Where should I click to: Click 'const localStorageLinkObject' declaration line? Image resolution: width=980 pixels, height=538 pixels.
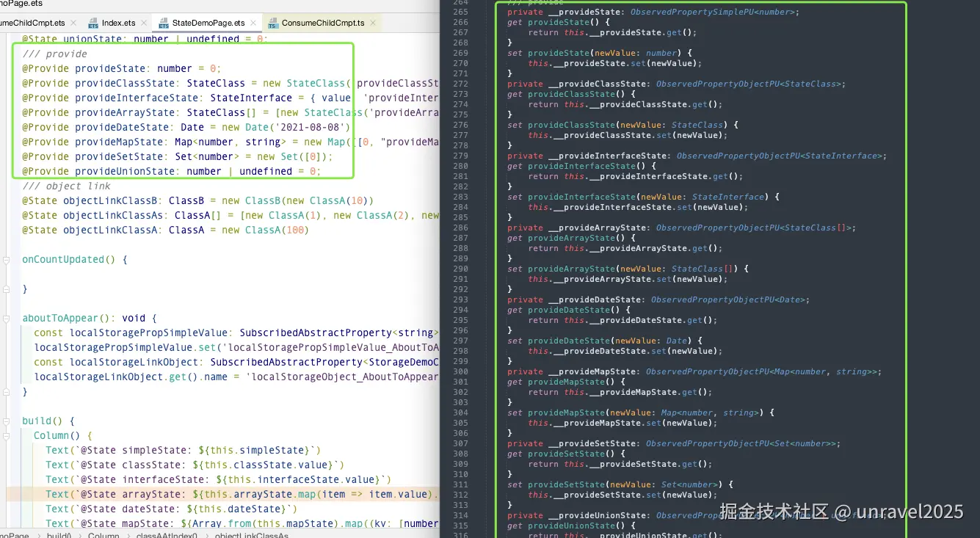click(x=236, y=362)
